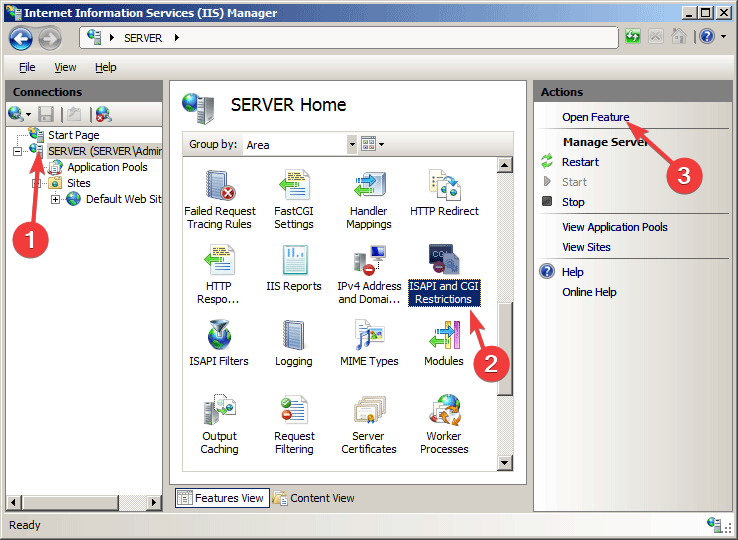Click the green refresh page icon
Image resolution: width=738 pixels, height=540 pixels.
(633, 36)
